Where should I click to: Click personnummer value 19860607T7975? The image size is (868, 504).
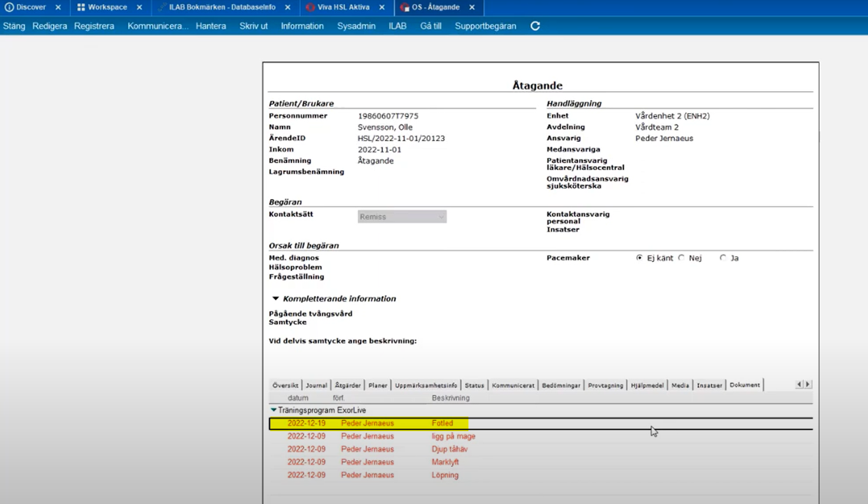(388, 116)
